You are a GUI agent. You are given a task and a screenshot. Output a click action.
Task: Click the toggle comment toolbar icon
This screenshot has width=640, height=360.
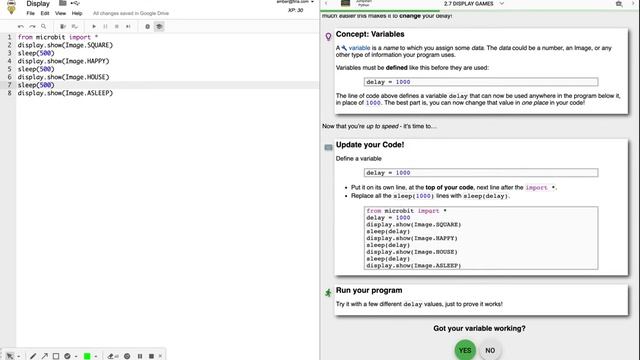click(74, 27)
